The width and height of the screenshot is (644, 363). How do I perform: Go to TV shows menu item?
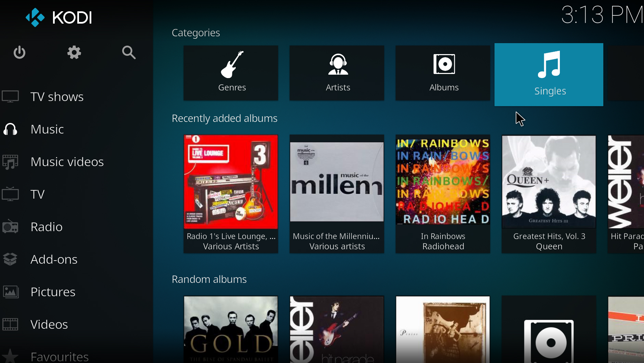click(x=57, y=97)
